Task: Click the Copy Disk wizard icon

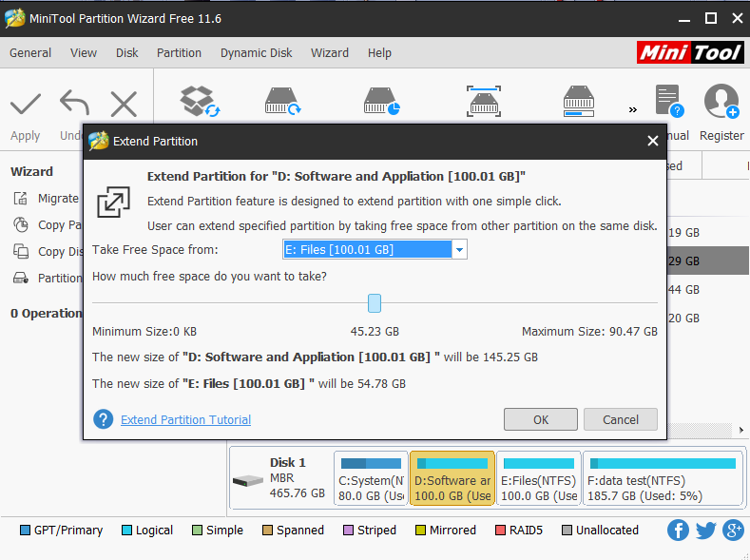Action: point(21,251)
